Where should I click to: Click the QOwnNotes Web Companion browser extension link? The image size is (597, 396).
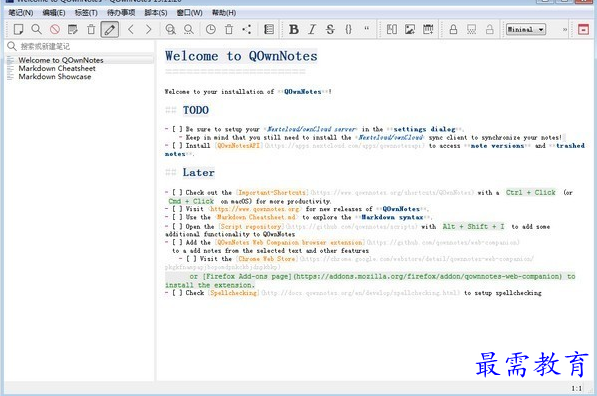click(x=289, y=243)
